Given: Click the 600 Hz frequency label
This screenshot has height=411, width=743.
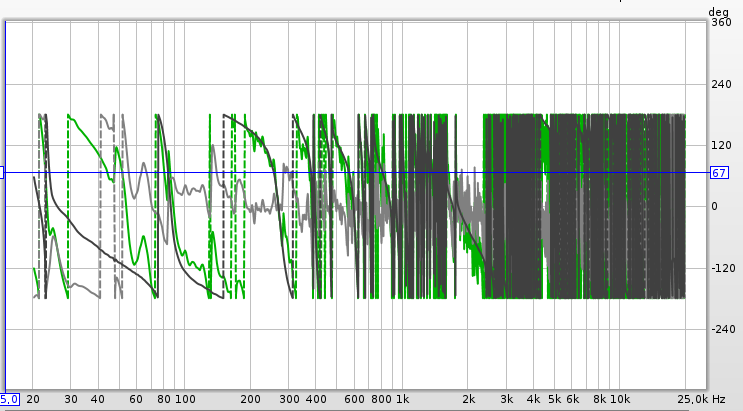Looking at the screenshot, I should (354, 399).
